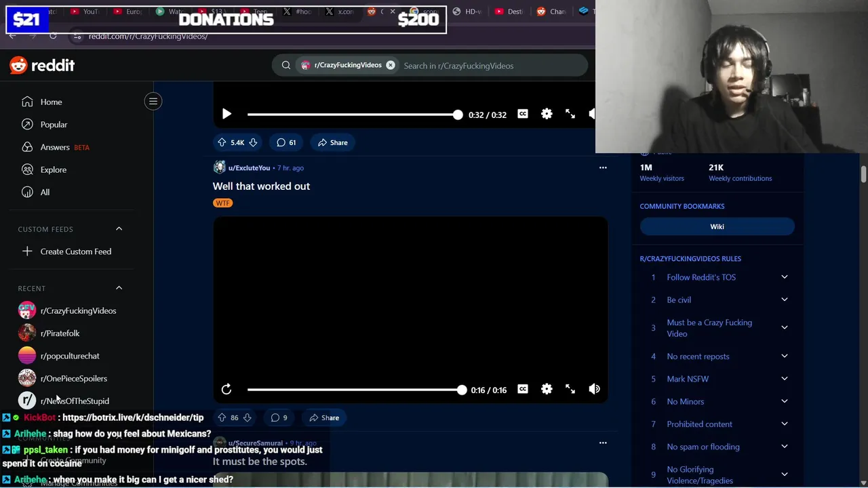Remove r/CrazyFuckingVideos search scope
Image resolution: width=868 pixels, height=488 pixels.
391,65
